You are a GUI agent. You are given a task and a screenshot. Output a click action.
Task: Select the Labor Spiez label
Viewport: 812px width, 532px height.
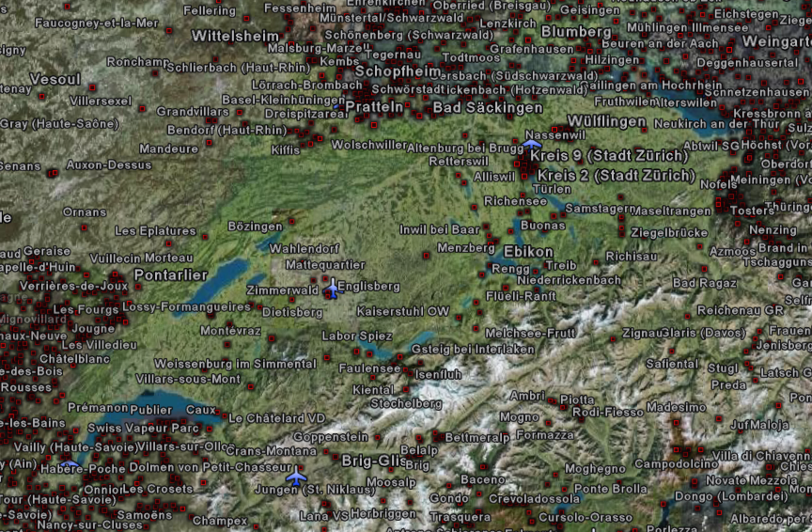point(357,336)
